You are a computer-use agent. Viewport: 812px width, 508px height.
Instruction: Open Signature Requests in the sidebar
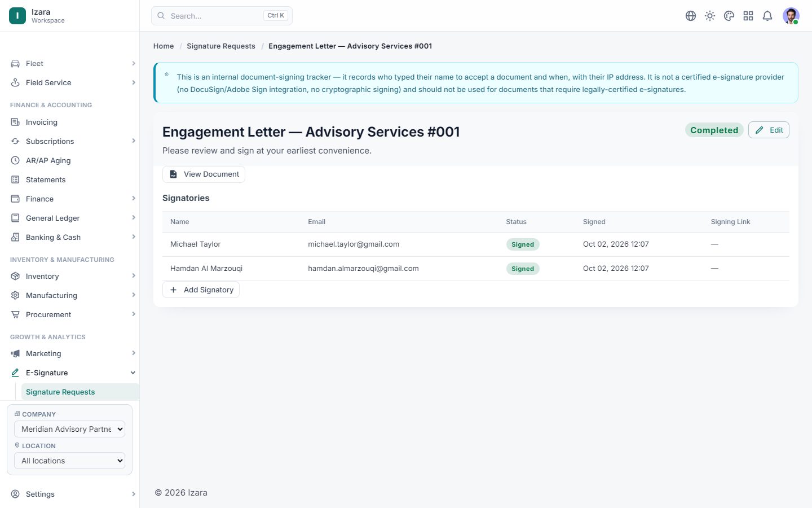coord(80,392)
